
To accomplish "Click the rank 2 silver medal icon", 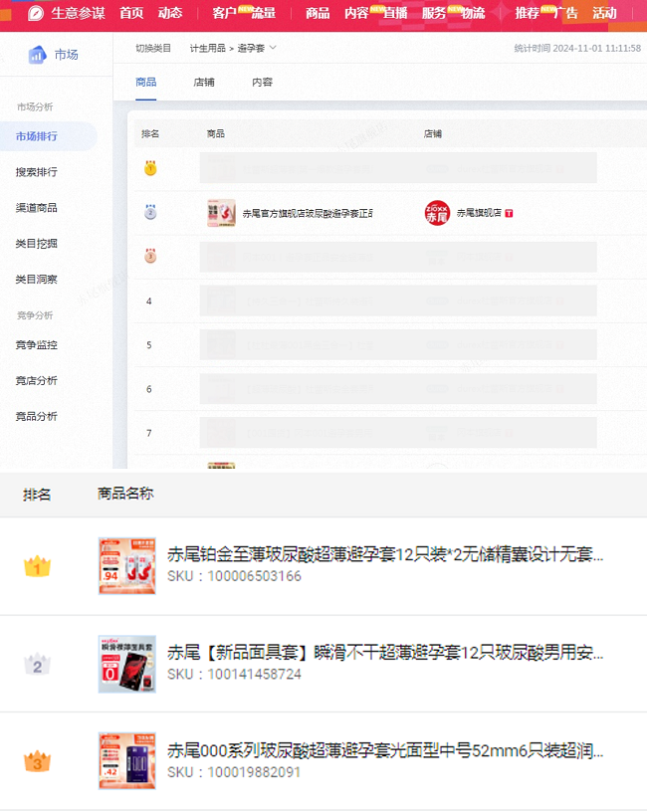I will 150,212.
